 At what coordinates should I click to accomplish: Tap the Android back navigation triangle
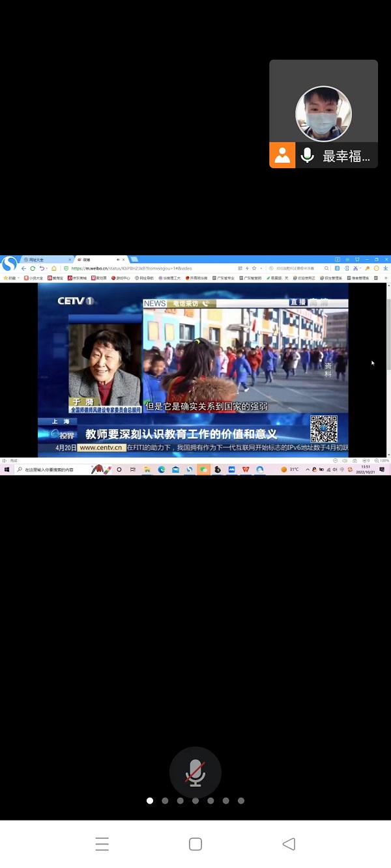pyautogui.click(x=289, y=844)
